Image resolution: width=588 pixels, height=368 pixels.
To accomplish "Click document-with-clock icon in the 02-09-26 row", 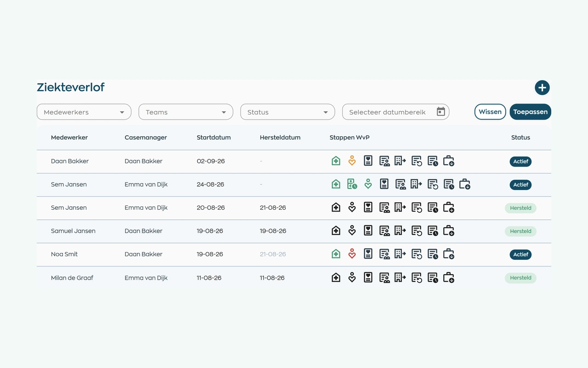I will point(433,161).
